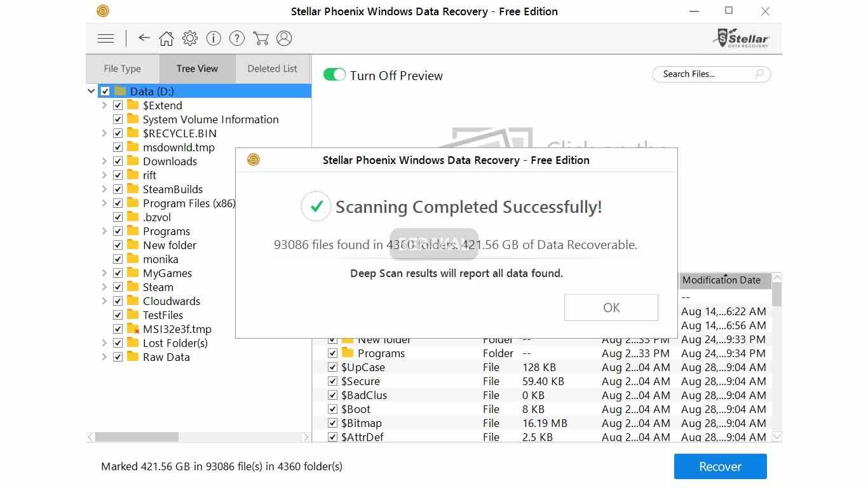
Task: Go back using the arrow icon
Action: [x=144, y=38]
